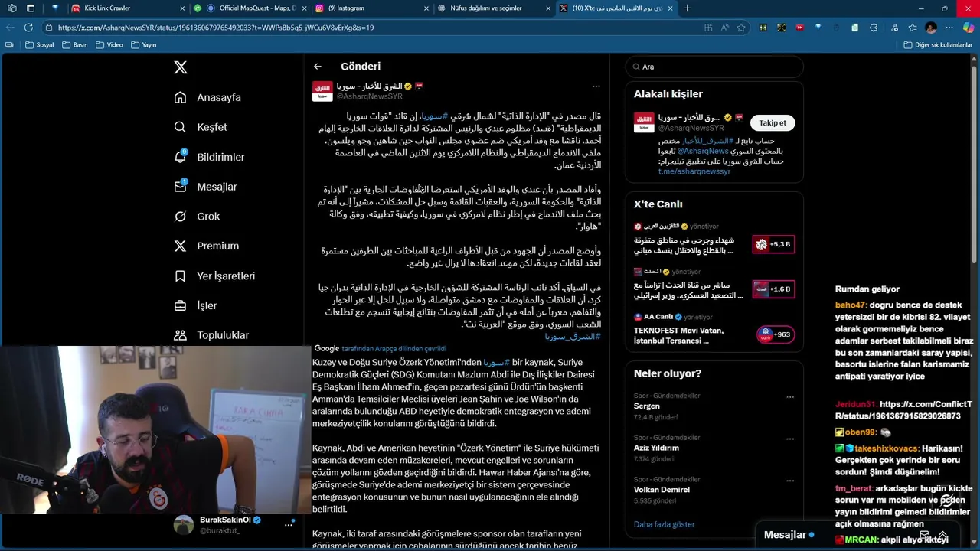Open more options for the Aziz Yıldırım trend
The image size is (980, 551).
(790, 439)
